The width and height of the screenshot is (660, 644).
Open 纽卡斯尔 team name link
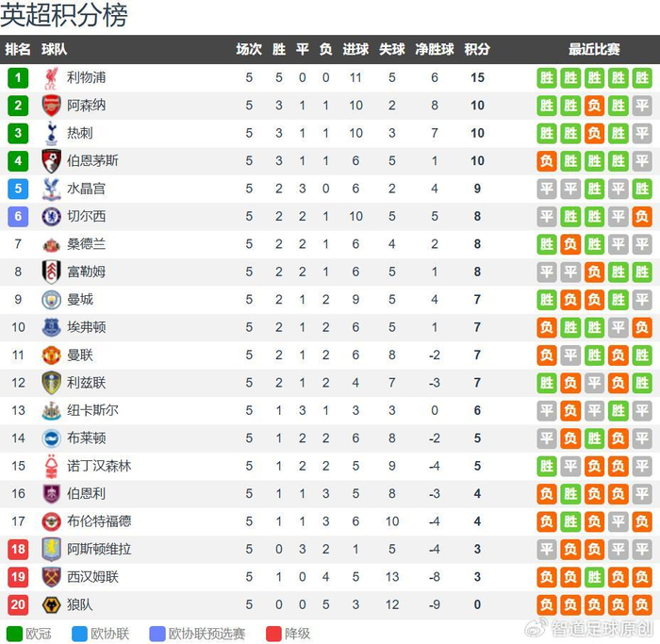click(x=92, y=411)
